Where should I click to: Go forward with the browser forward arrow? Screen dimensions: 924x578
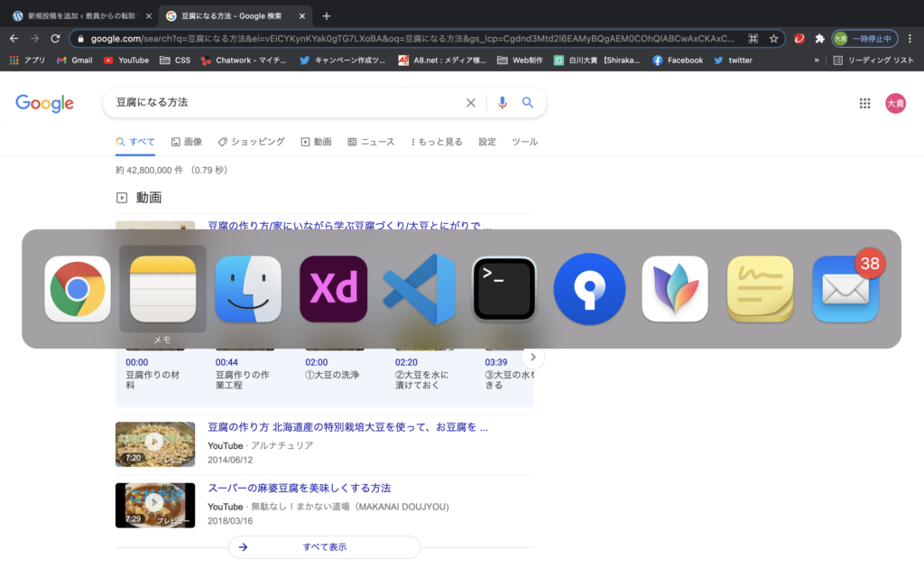[35, 38]
